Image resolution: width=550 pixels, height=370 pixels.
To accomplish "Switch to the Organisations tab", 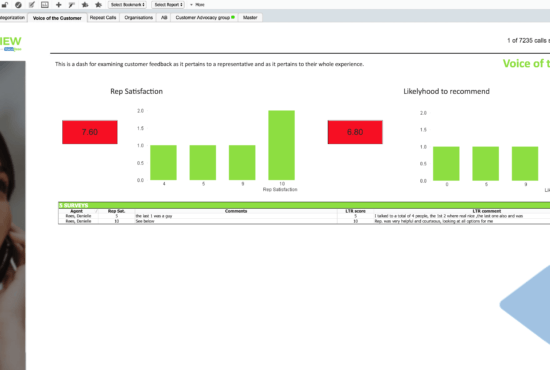I will tap(139, 18).
